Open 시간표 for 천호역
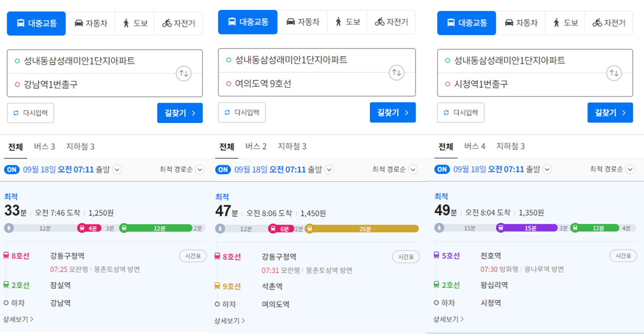This screenshot has height=334, width=644. [623, 256]
